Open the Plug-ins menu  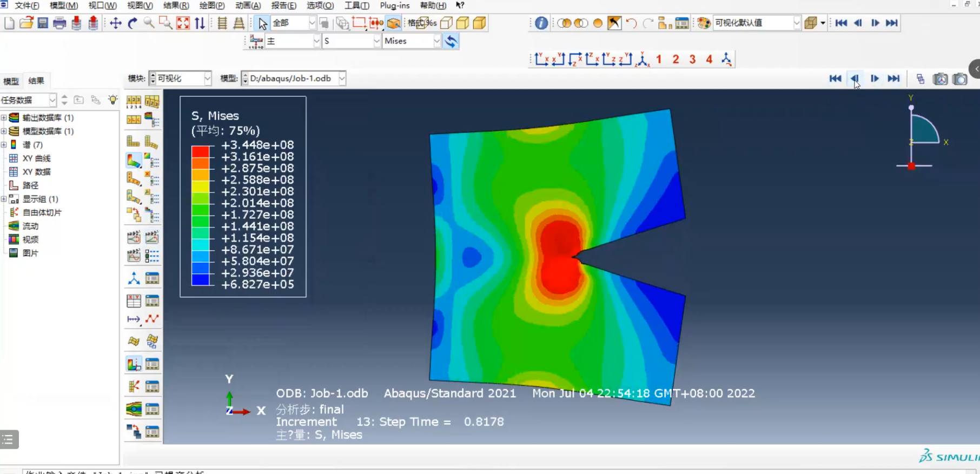[395, 5]
